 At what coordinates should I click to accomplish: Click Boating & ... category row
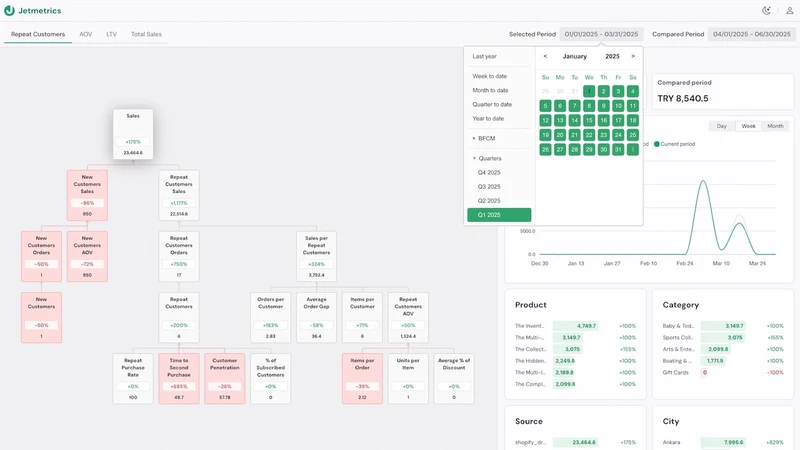723,361
